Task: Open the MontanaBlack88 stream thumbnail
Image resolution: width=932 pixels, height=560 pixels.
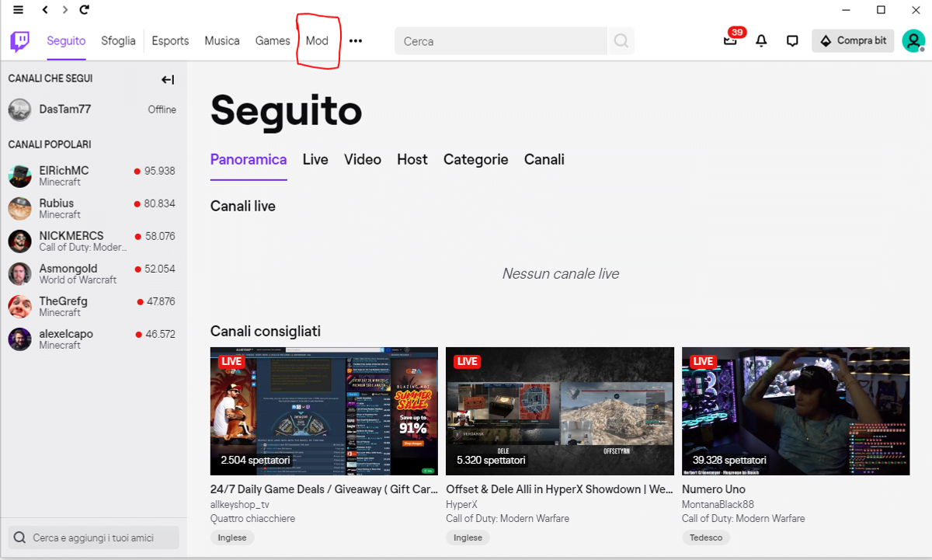Action: 795,411
